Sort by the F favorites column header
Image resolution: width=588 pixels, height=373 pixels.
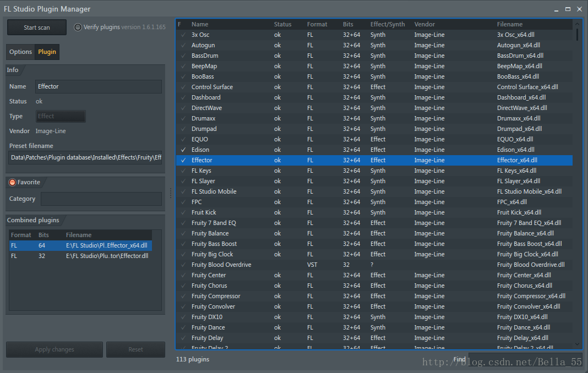(179, 24)
